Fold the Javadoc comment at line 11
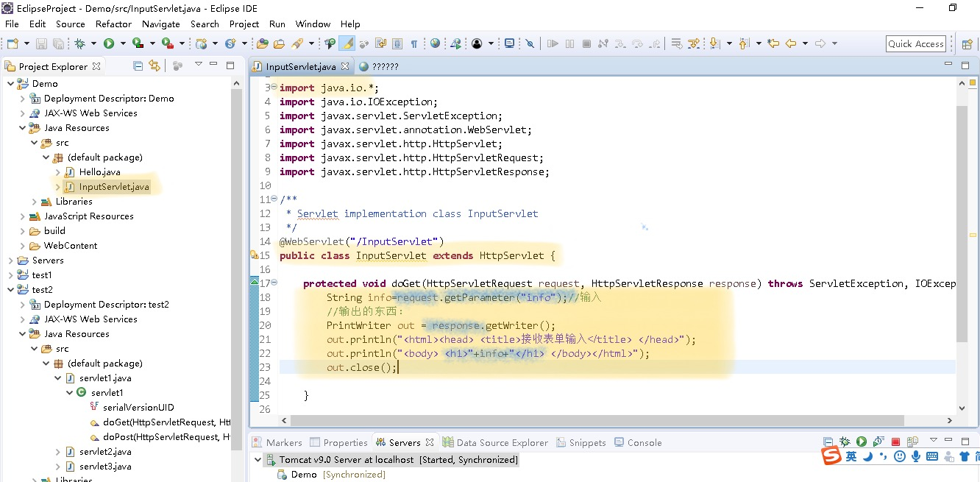The image size is (980, 482). click(274, 199)
